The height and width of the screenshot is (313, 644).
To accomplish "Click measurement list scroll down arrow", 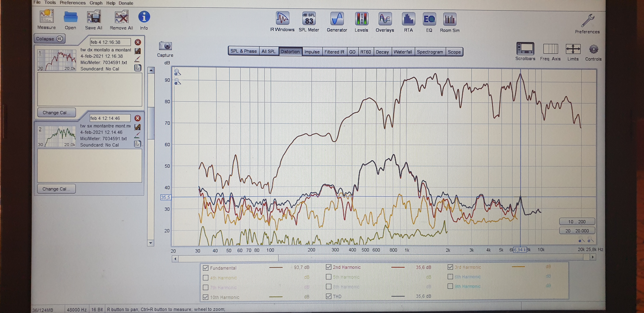I will point(150,243).
